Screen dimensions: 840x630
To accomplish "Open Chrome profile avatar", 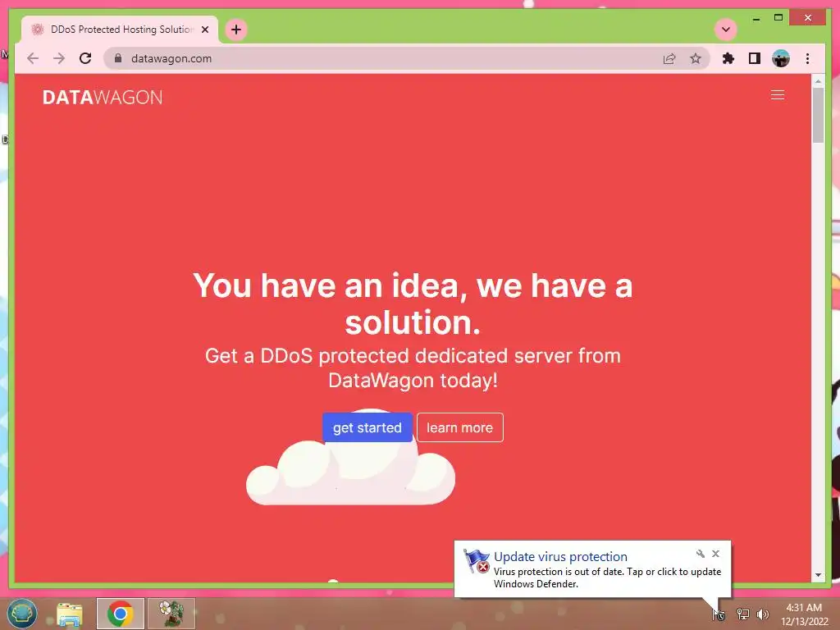I will [x=781, y=58].
